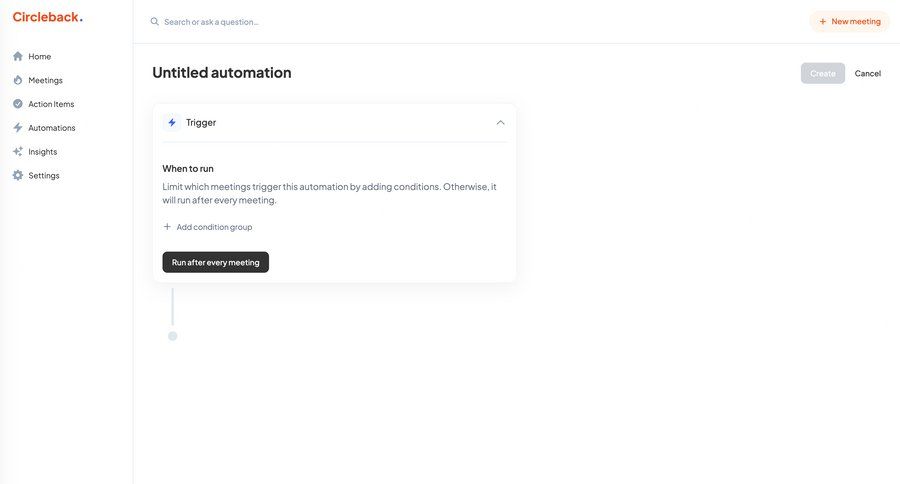Click Run after every meeting button
This screenshot has width=900, height=484.
point(215,262)
